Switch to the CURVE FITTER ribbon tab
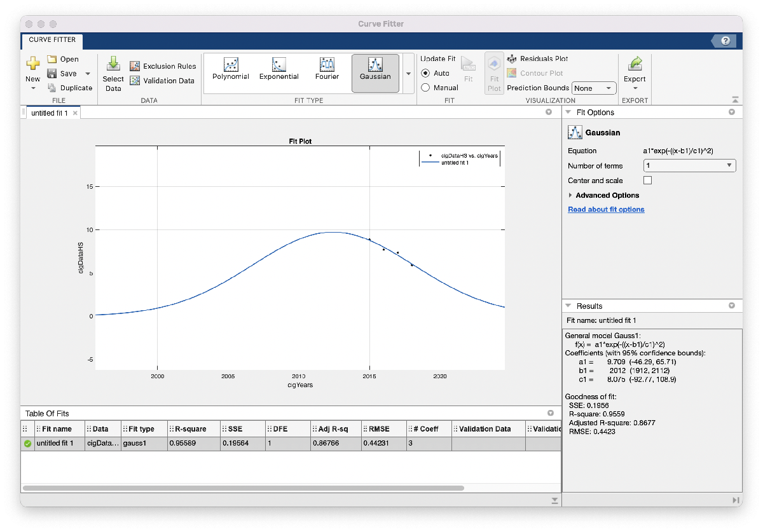This screenshot has width=763, height=532. [x=52, y=40]
